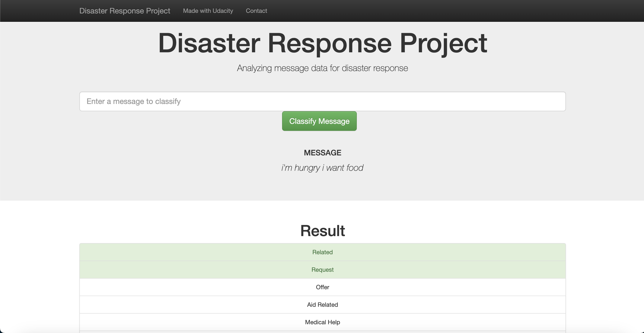Select the Medical Help result row
The image size is (644, 333).
(322, 322)
